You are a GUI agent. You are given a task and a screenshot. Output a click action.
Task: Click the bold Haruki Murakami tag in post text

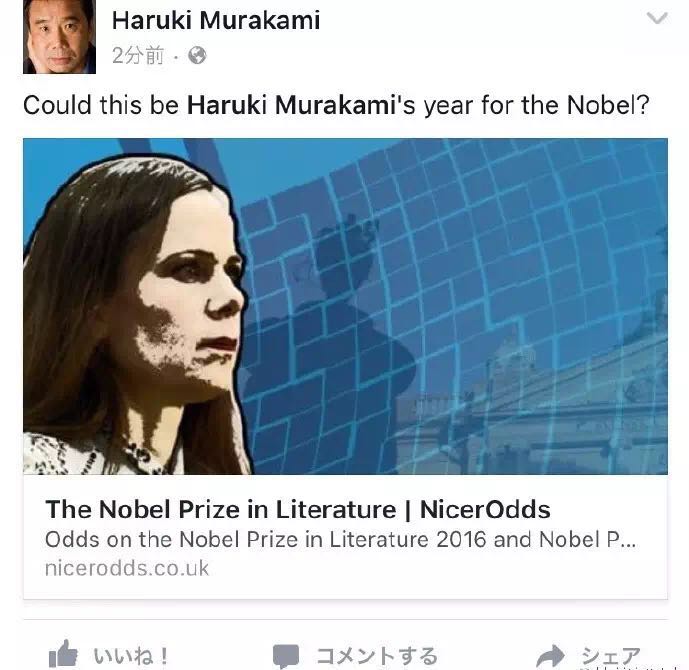click(291, 105)
